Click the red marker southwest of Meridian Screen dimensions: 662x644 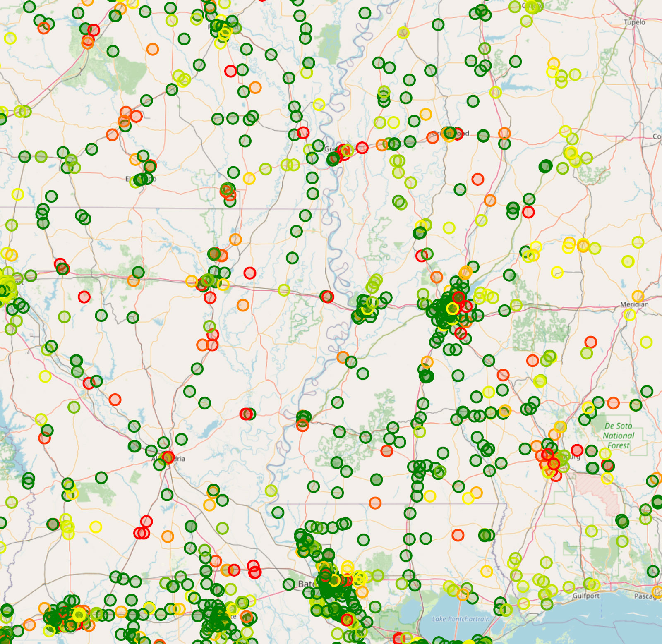[x=590, y=342]
